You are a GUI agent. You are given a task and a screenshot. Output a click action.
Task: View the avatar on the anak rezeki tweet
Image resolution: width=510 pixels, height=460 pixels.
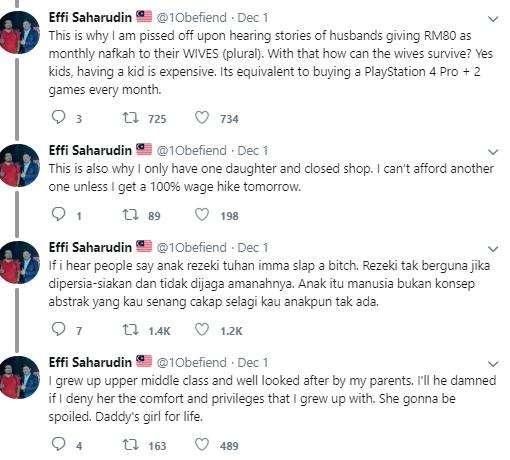[19, 262]
